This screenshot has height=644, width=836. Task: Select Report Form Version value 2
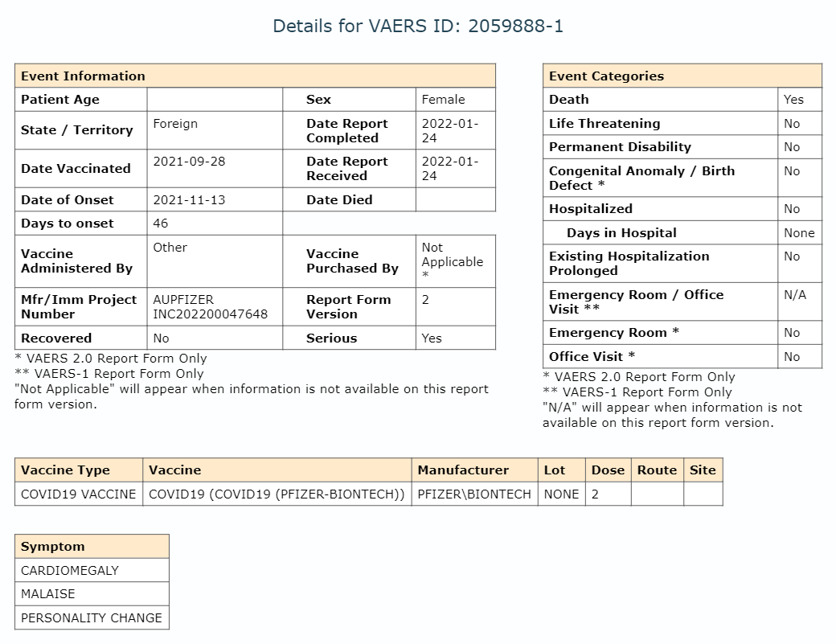425,300
